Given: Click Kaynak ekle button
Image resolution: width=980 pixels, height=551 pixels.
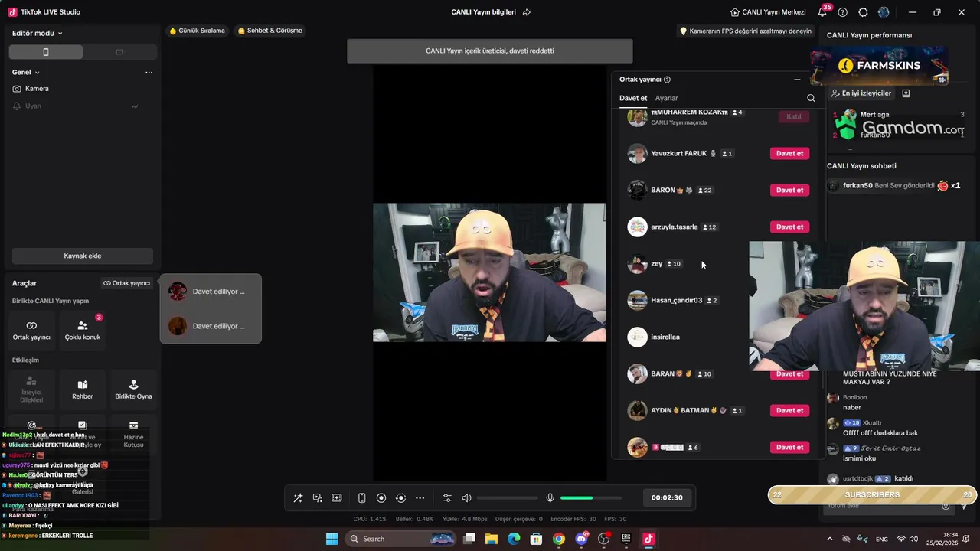Looking at the screenshot, I should (x=83, y=256).
